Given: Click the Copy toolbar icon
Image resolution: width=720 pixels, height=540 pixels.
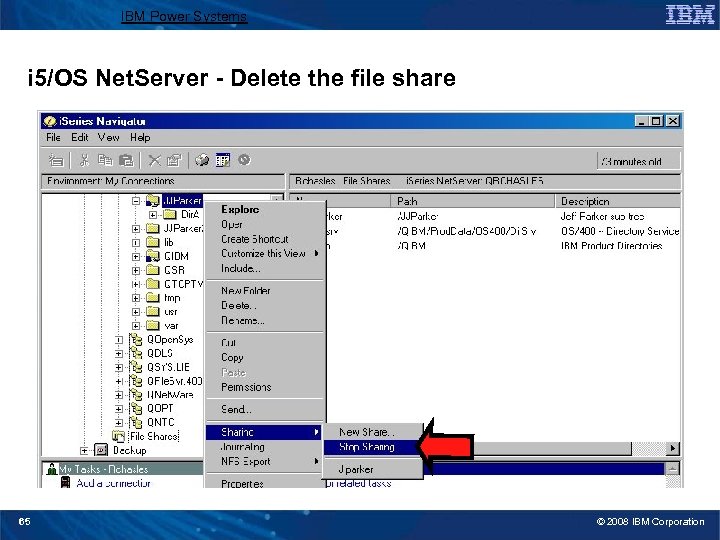Looking at the screenshot, I should [x=105, y=160].
